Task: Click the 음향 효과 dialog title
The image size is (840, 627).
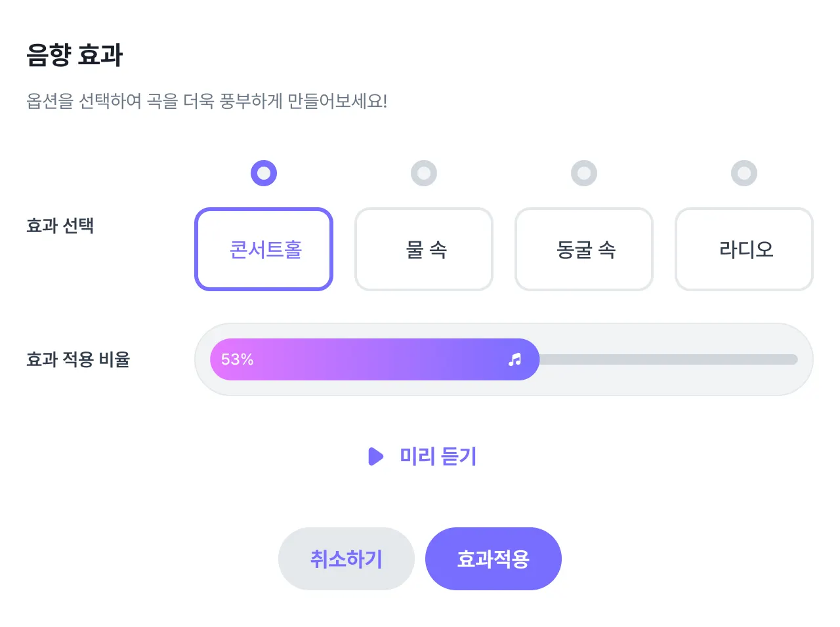Action: click(75, 55)
